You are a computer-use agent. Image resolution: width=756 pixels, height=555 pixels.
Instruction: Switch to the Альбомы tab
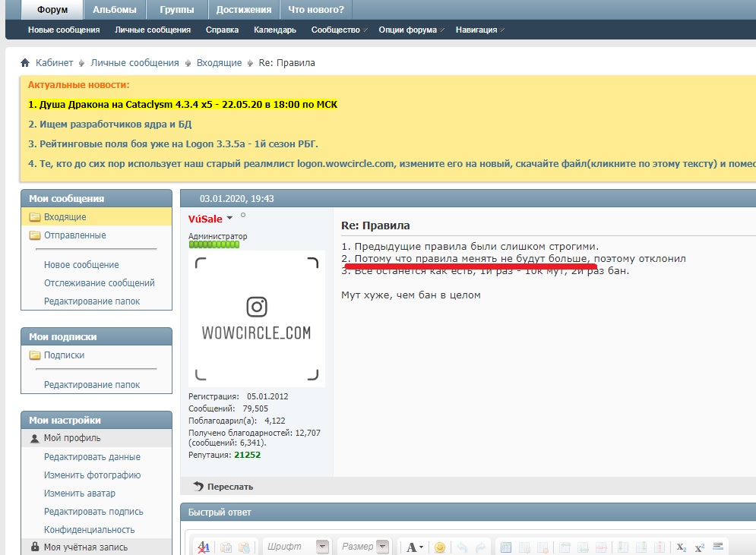(115, 10)
